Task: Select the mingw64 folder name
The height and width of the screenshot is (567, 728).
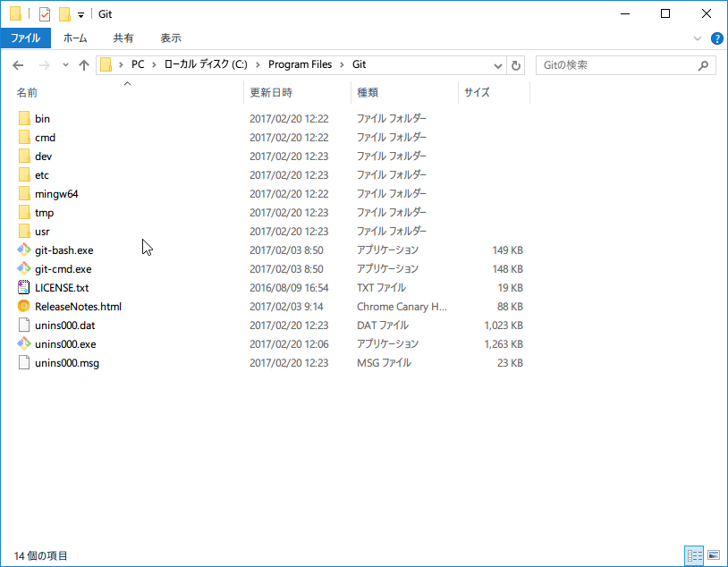Action: pos(56,194)
